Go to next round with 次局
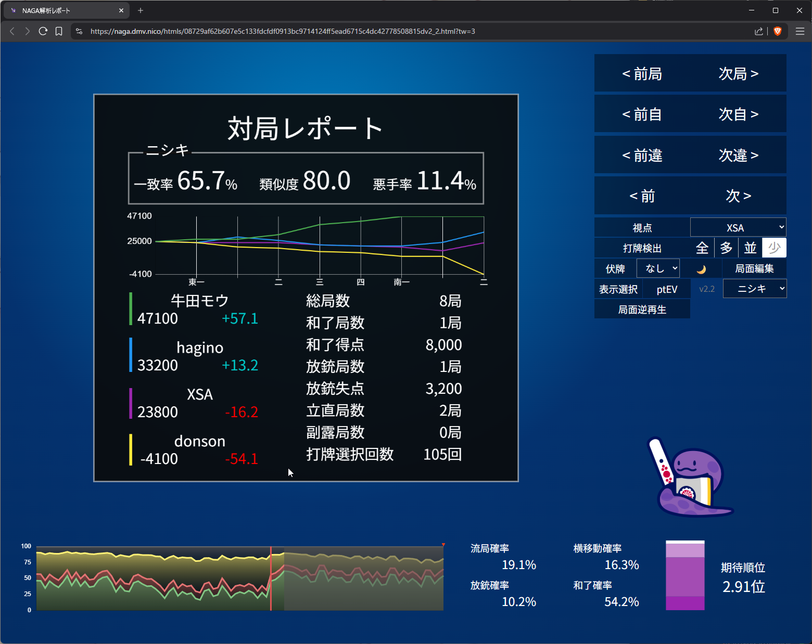The height and width of the screenshot is (644, 812). pyautogui.click(x=738, y=74)
